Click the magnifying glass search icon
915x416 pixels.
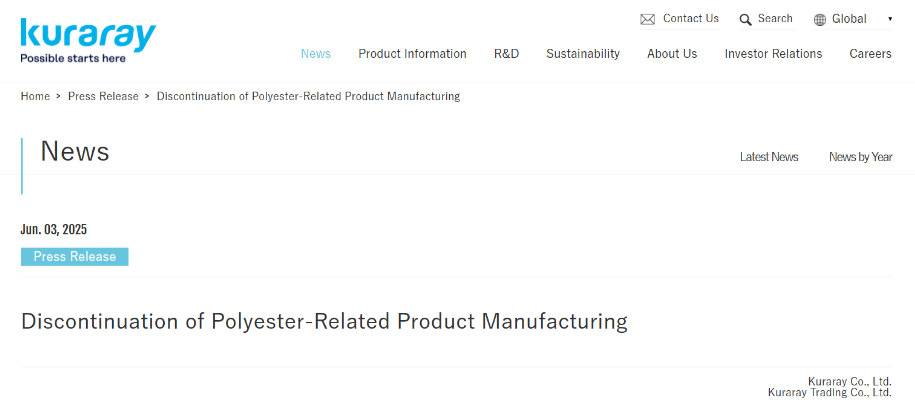[745, 20]
